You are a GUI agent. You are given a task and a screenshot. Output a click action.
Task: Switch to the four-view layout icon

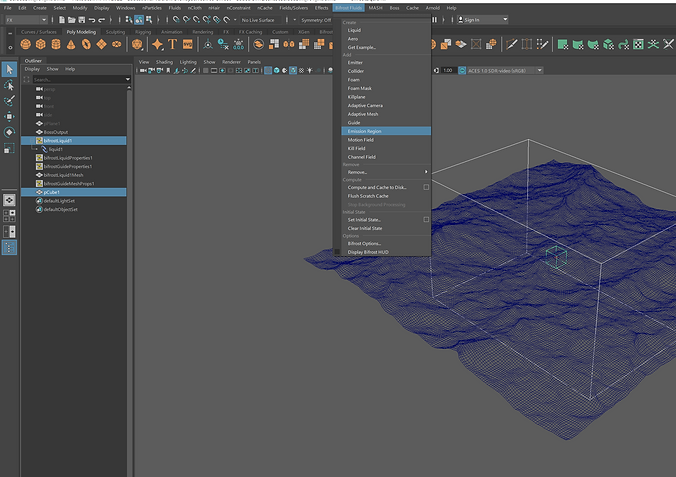point(9,216)
